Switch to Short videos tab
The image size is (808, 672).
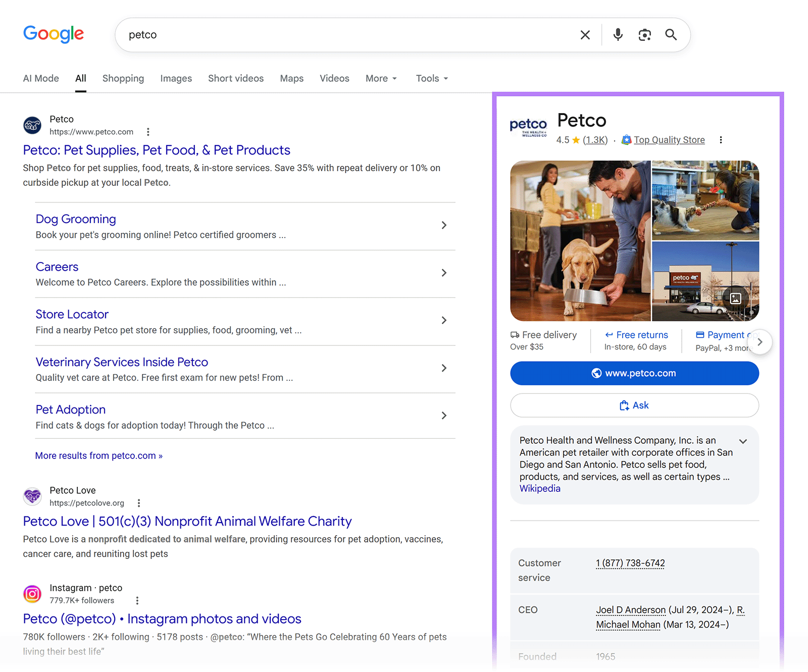236,78
